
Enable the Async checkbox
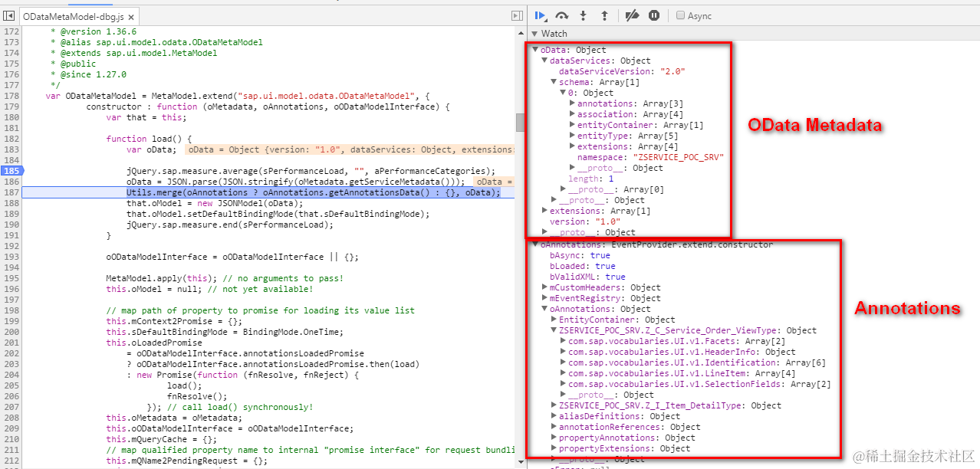[680, 15]
